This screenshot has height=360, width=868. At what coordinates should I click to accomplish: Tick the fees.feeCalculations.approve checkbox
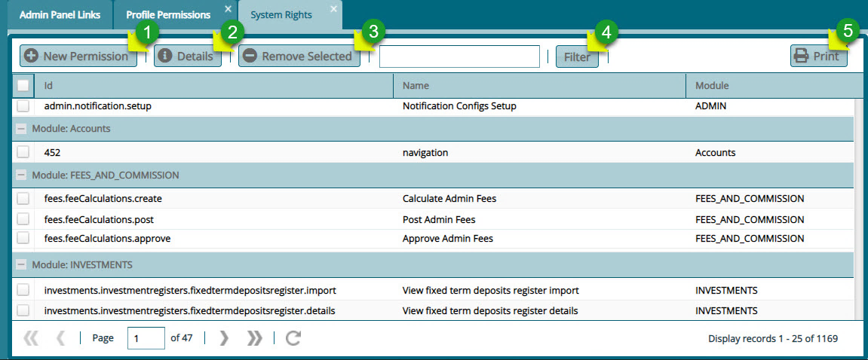click(23, 238)
